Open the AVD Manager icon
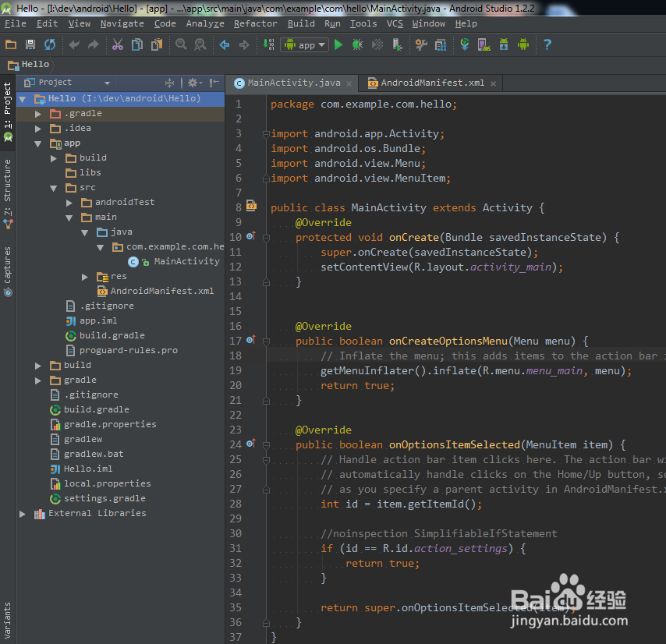Screen dimensions: 666x644 [484, 44]
